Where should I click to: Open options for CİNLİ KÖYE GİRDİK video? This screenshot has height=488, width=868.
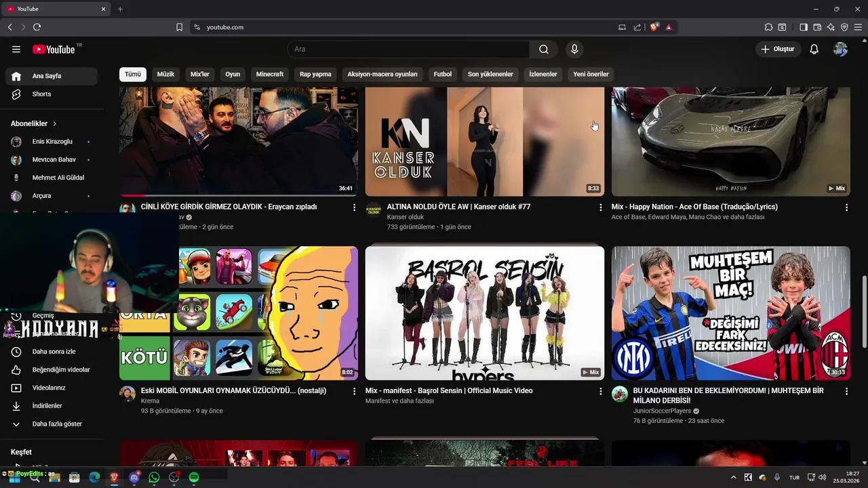[354, 207]
